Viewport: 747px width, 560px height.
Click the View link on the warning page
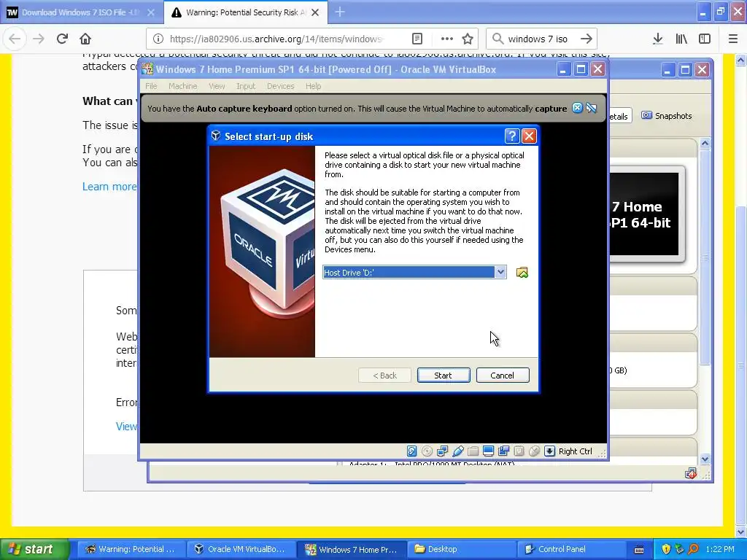[126, 426]
